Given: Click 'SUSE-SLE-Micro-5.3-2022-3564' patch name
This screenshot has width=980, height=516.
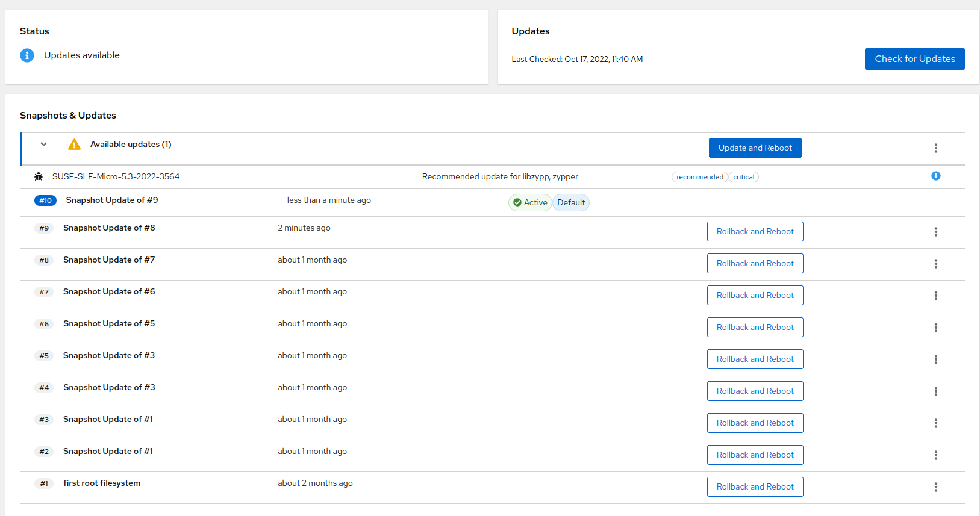Looking at the screenshot, I should point(116,176).
